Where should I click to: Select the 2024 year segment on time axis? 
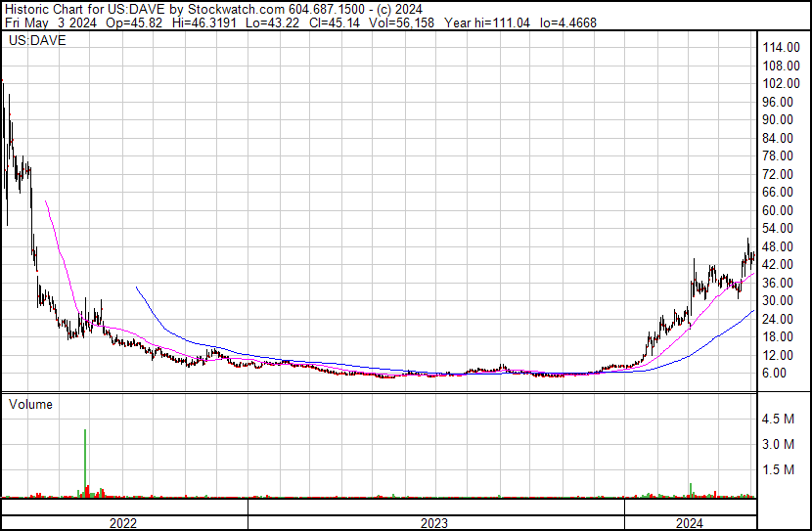[x=690, y=523]
